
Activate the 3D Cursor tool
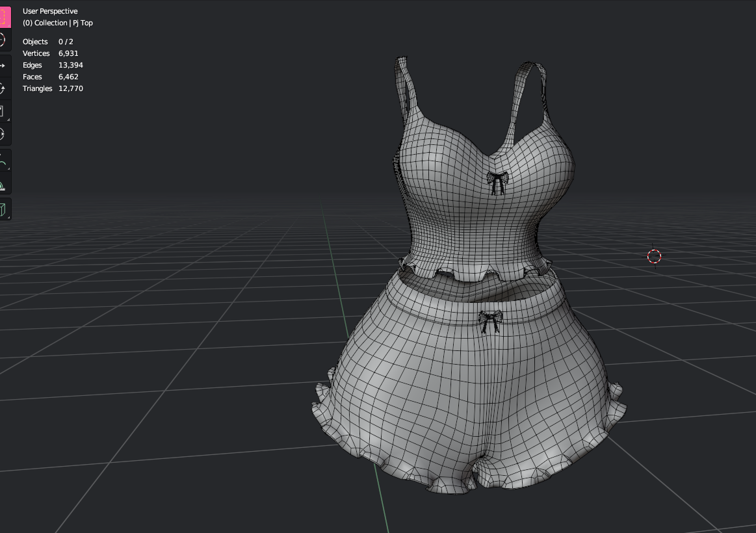4,40
